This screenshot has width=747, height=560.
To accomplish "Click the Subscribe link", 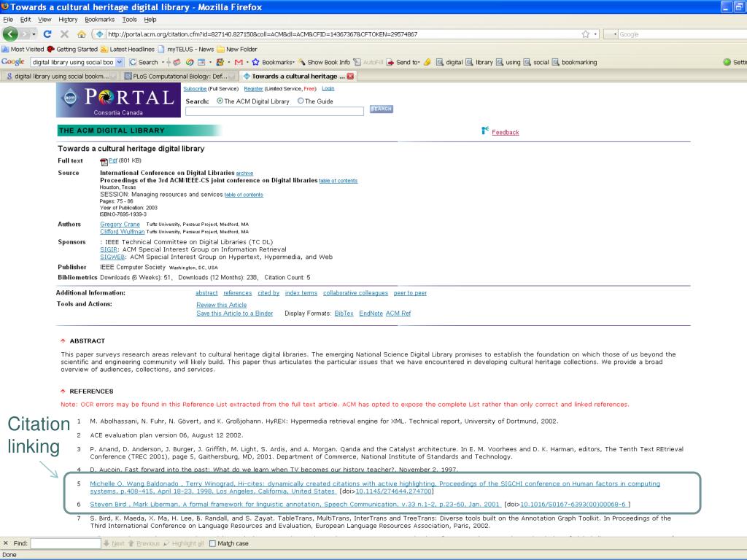I will pyautogui.click(x=195, y=88).
